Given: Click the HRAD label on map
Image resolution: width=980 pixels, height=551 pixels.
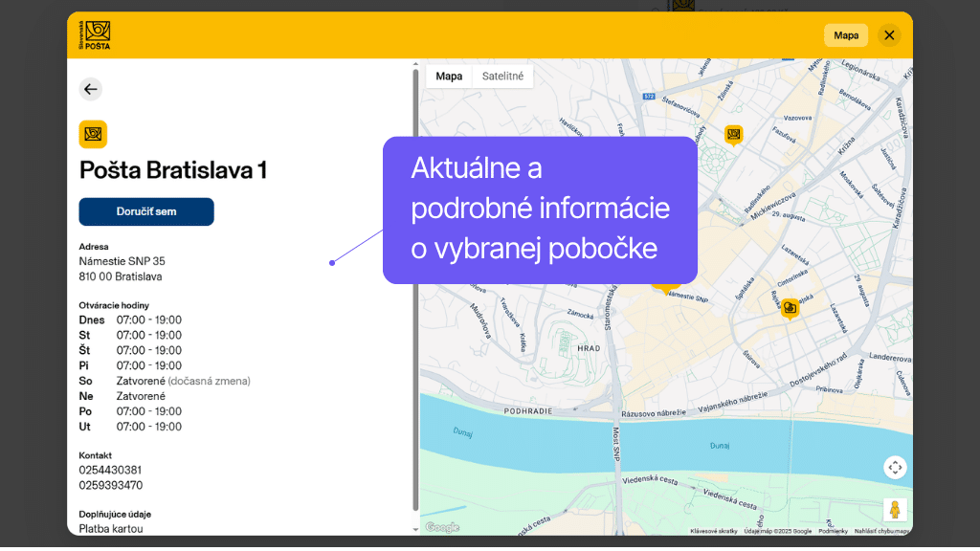Looking at the screenshot, I should (589, 348).
